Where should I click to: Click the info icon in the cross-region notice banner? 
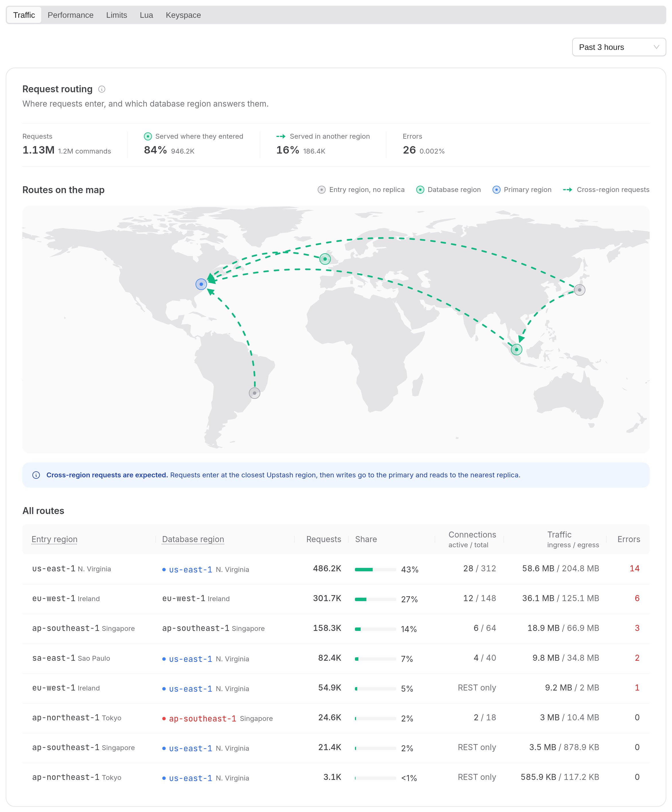tap(36, 475)
